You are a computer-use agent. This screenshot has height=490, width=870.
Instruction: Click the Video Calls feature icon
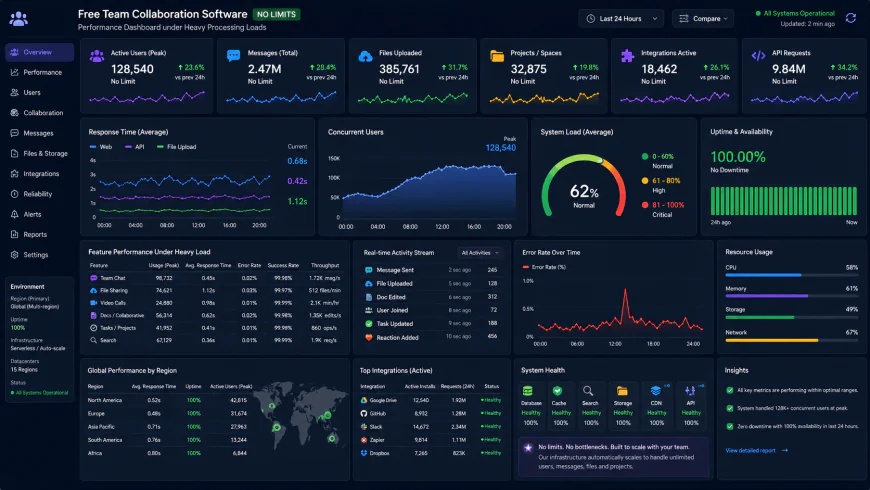pyautogui.click(x=93, y=303)
